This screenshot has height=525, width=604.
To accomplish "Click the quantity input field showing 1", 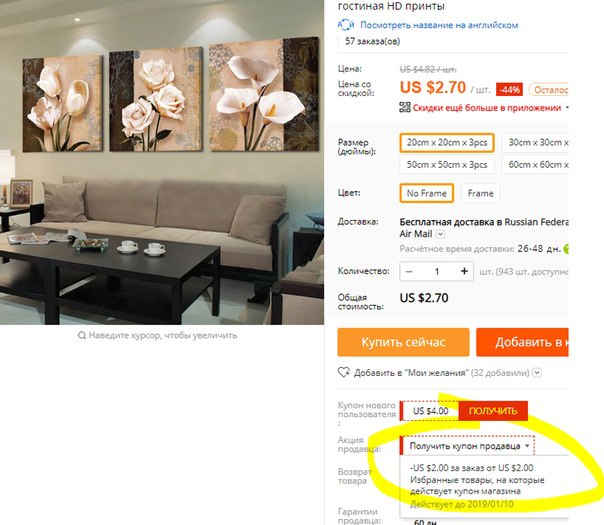I will point(437,272).
